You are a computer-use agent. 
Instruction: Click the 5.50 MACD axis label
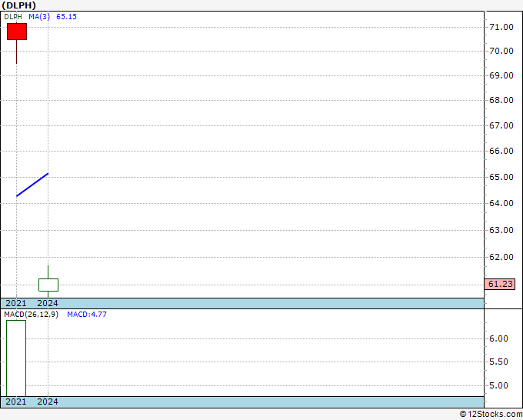point(498,362)
